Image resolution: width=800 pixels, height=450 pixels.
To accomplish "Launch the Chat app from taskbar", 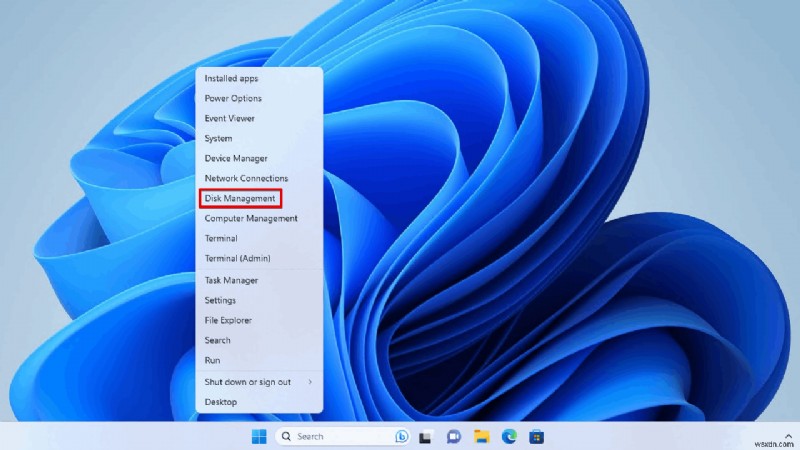I will (x=453, y=437).
